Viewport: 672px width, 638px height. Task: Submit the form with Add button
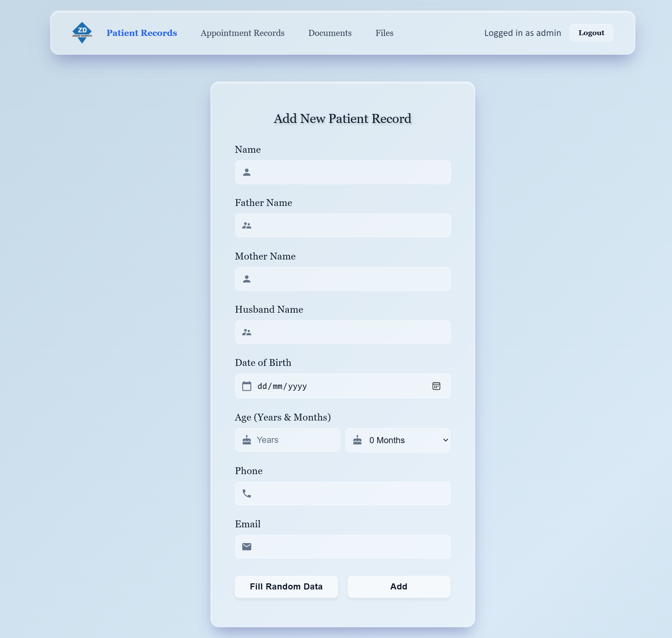399,587
